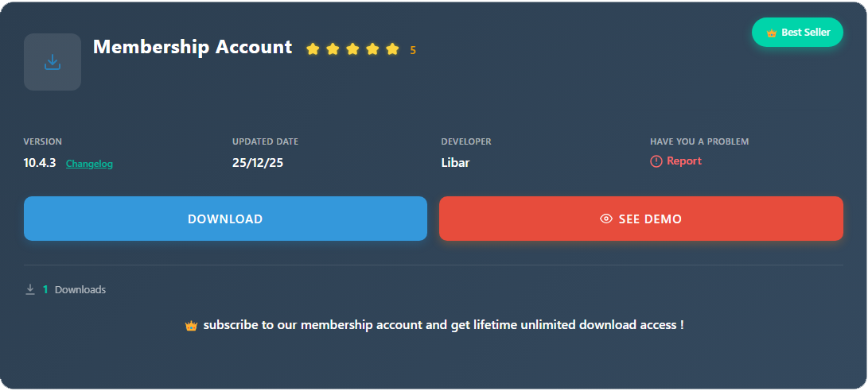Report a problem via Report link
The width and height of the screenshot is (868, 391).
coord(683,161)
